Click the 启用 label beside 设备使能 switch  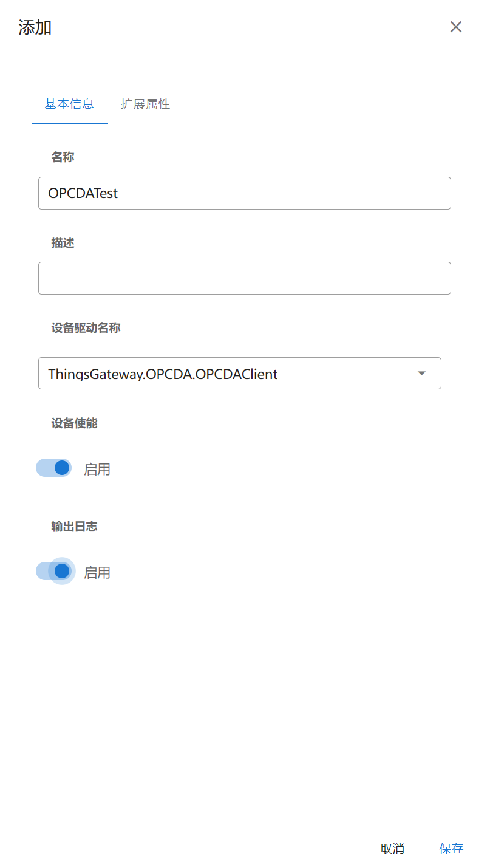click(x=97, y=470)
